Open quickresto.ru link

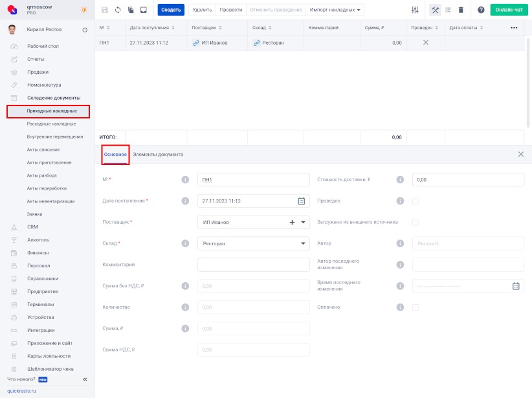pyautogui.click(x=21, y=391)
